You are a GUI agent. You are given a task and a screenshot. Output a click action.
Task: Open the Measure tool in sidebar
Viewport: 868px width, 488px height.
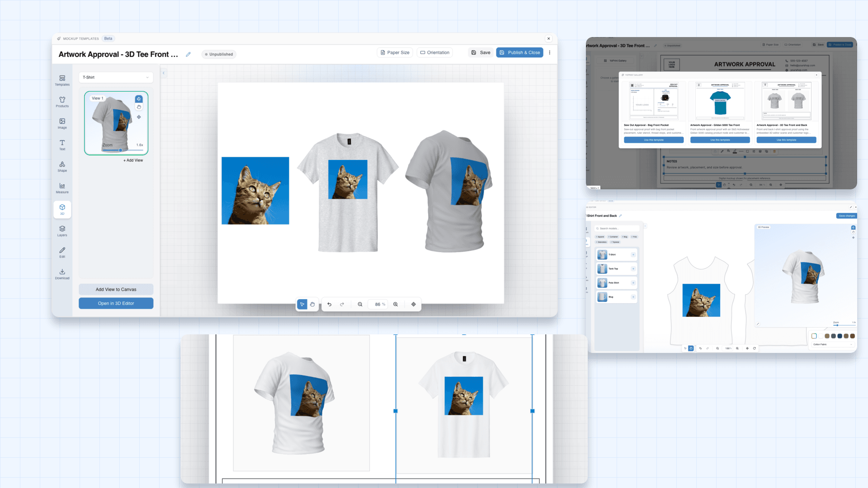click(62, 188)
